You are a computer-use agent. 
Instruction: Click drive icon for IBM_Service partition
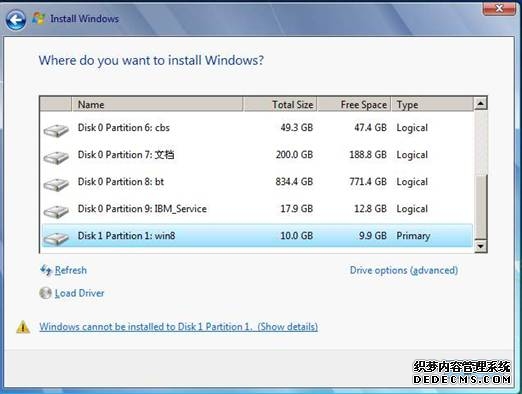pos(56,211)
